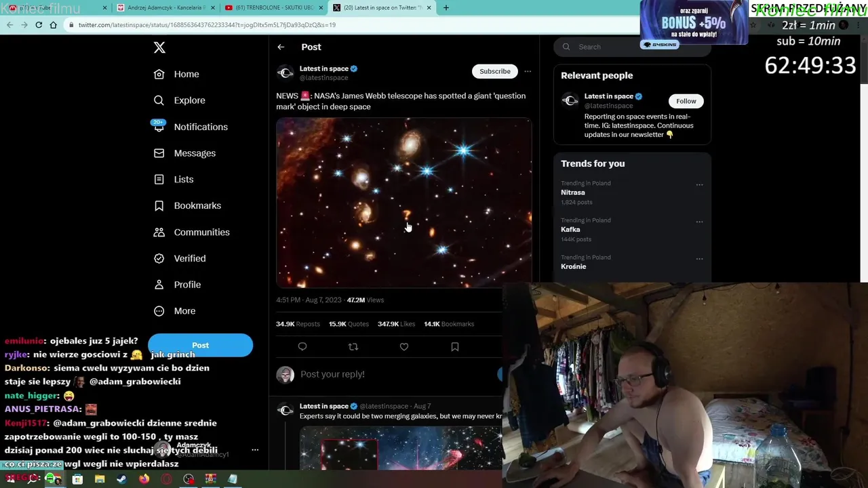This screenshot has height=488, width=868.
Task: Open Opera from the taskbar
Action: click(166, 479)
